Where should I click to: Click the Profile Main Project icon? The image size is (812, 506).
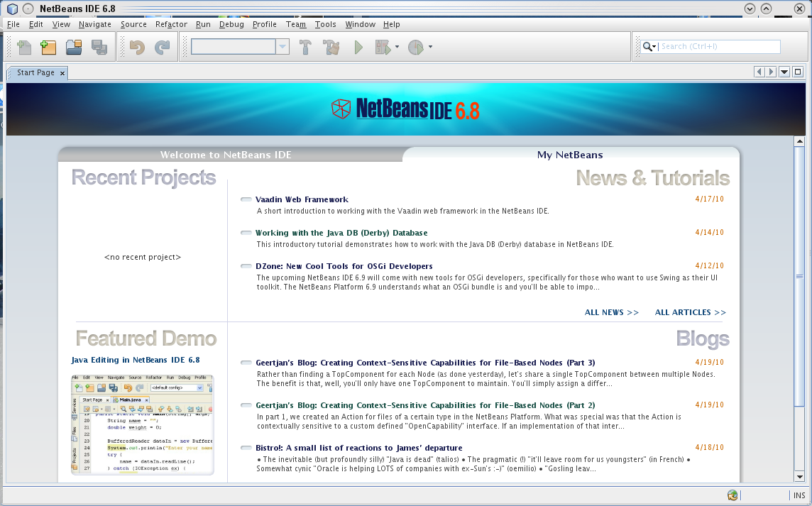(x=416, y=47)
